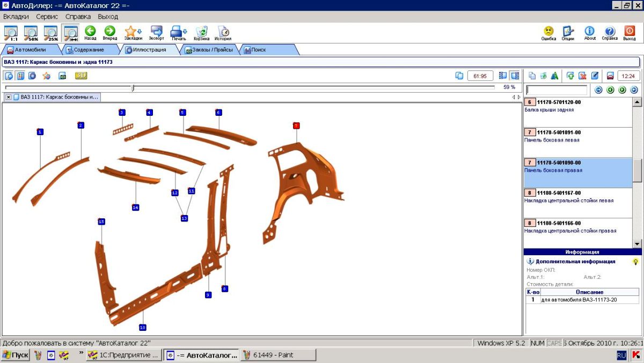This screenshot has height=363, width=644.
Task: Jump to first record in parts list
Action: [x=599, y=90]
